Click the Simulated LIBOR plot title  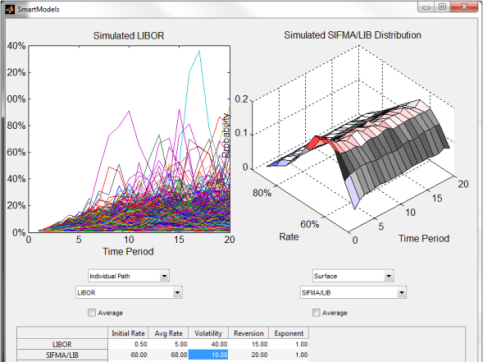pos(129,36)
